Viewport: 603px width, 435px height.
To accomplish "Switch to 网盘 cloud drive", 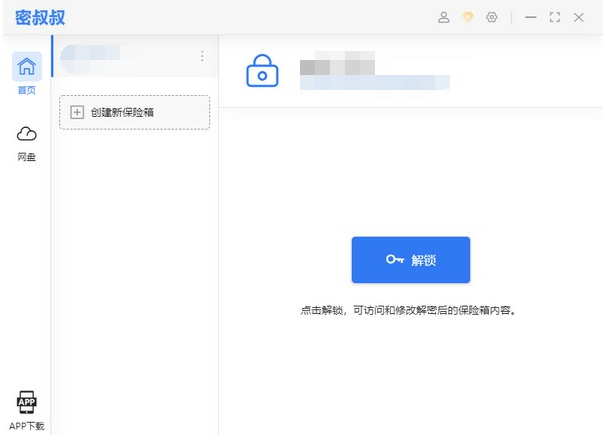I will 27,142.
